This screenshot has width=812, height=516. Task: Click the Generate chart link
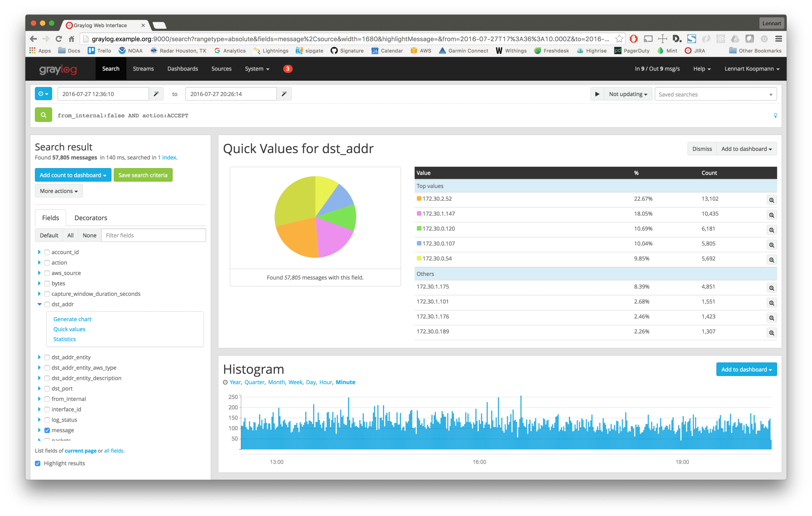point(72,319)
